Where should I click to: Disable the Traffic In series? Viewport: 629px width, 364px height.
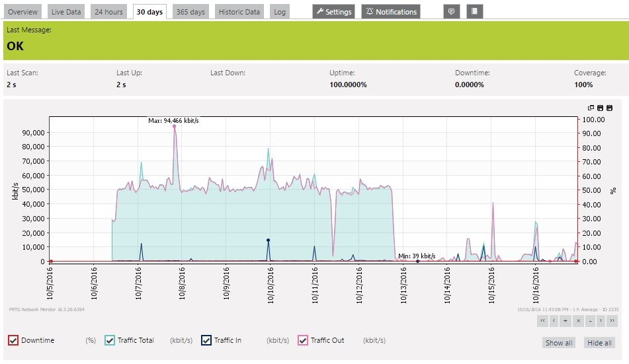click(x=206, y=340)
